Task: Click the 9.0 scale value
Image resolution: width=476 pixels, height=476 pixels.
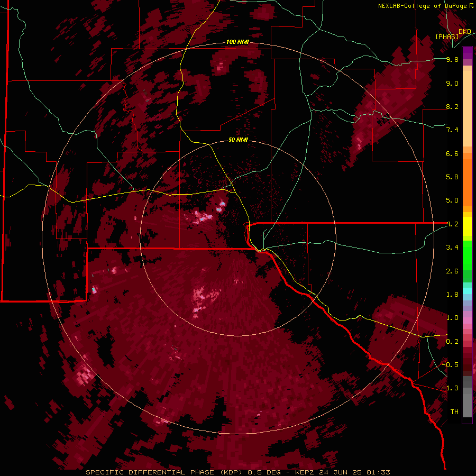Action: (452, 83)
